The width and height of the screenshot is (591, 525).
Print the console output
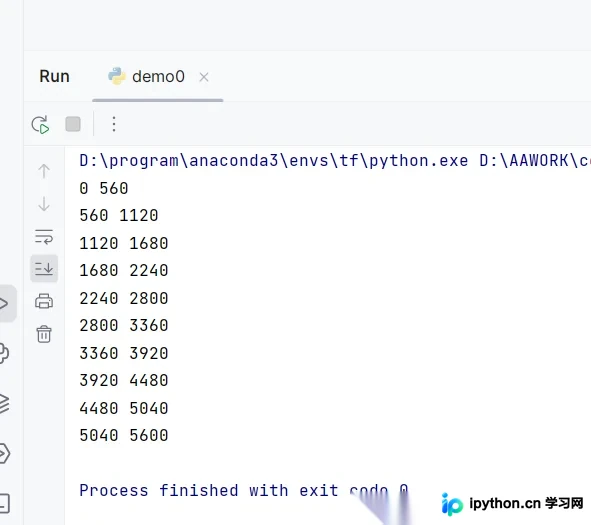[44, 302]
